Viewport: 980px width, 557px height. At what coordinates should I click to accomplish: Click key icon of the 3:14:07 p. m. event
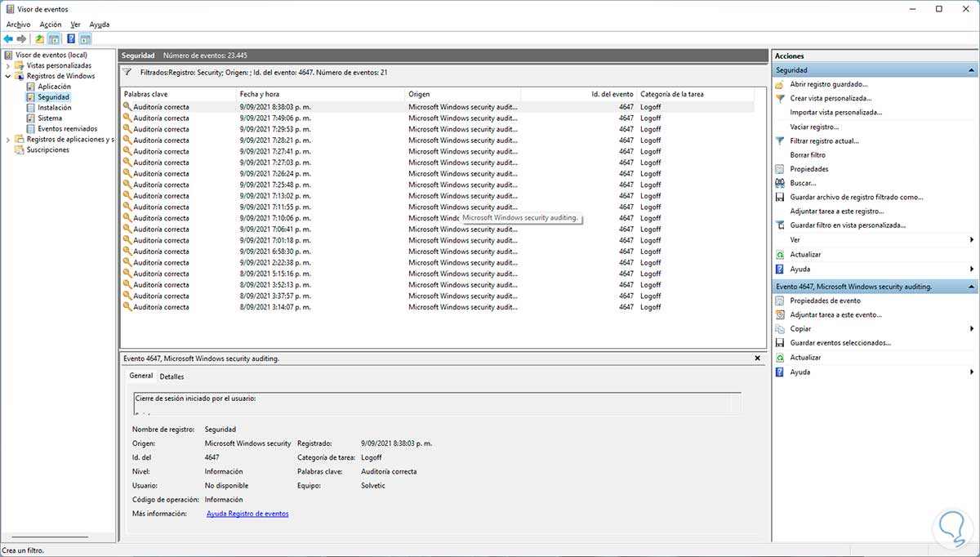click(x=127, y=307)
